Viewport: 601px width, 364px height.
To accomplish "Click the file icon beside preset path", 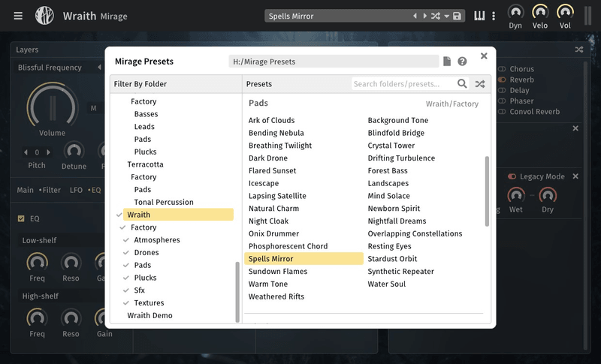I will coord(447,62).
